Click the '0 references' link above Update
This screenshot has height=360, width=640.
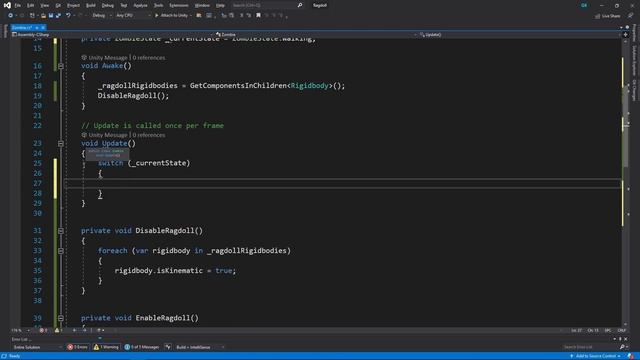tap(149, 135)
